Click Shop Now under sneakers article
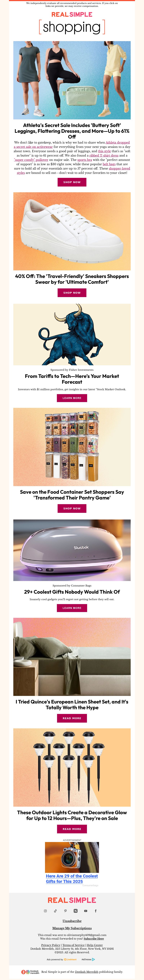This screenshot has width=144, height=980. (72, 293)
